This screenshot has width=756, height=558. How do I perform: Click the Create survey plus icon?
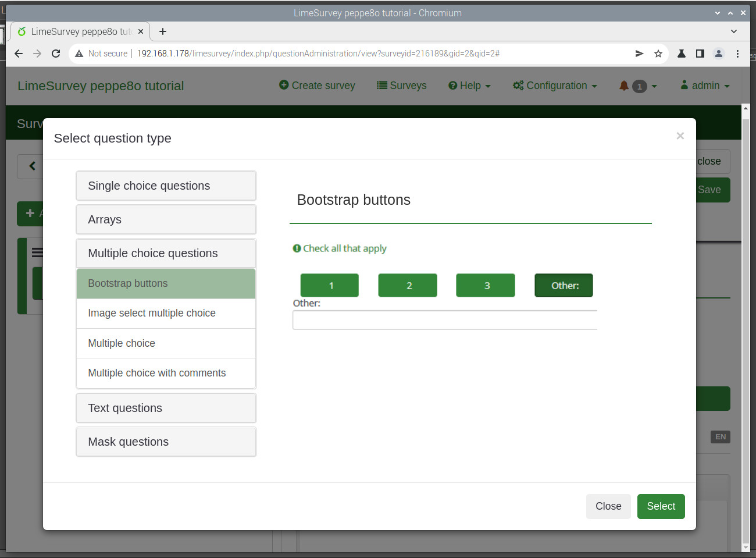point(284,86)
